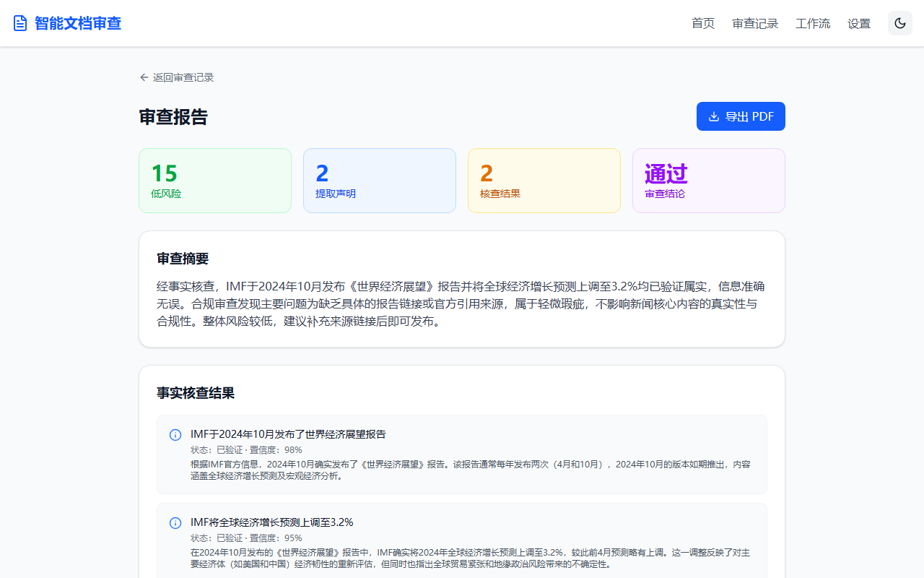Click the 智能文档审查 brand title
924x578 pixels.
pos(78,23)
